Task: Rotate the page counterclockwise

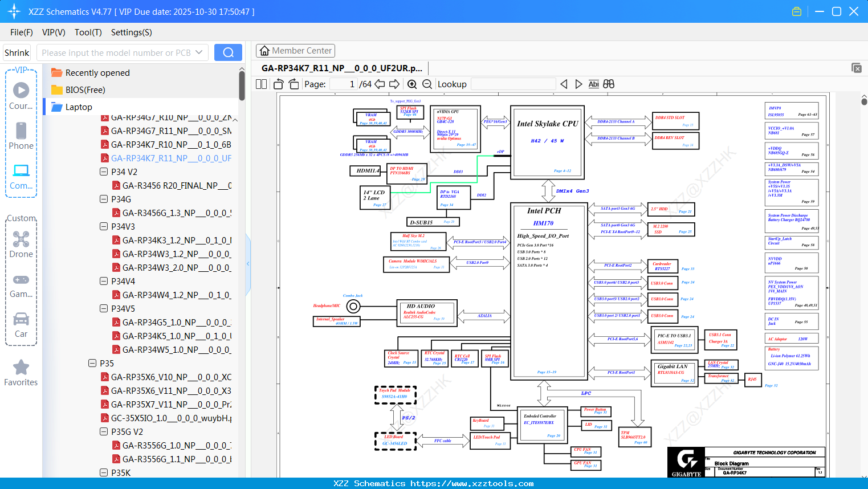Action: point(278,84)
